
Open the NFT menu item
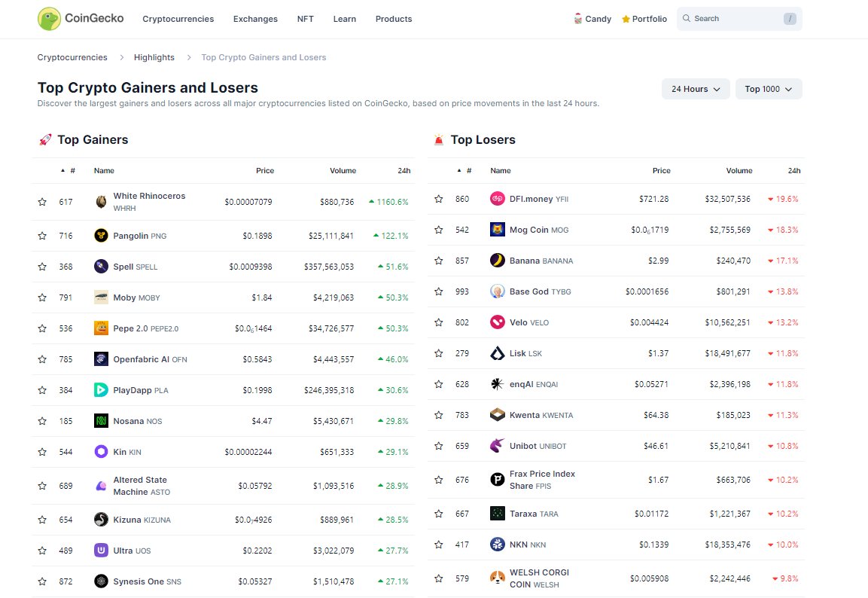[305, 19]
